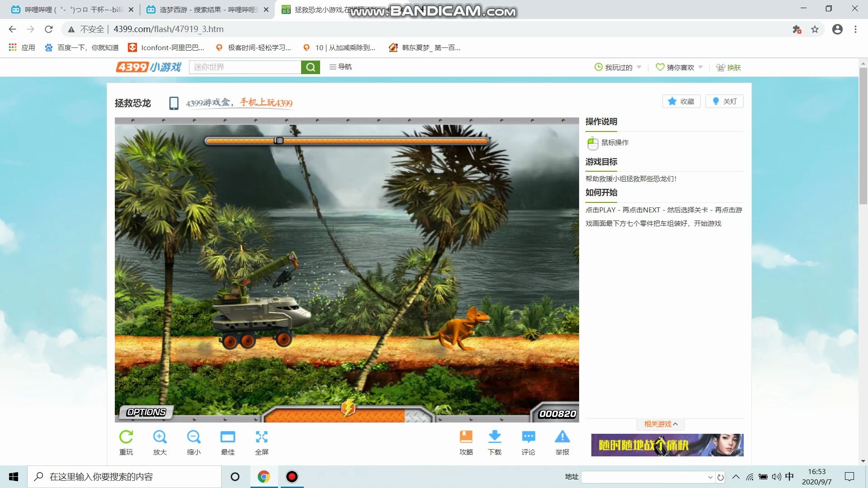Show hidden tray icons chevron
Viewport: 868px width, 488px height.
[x=736, y=477]
